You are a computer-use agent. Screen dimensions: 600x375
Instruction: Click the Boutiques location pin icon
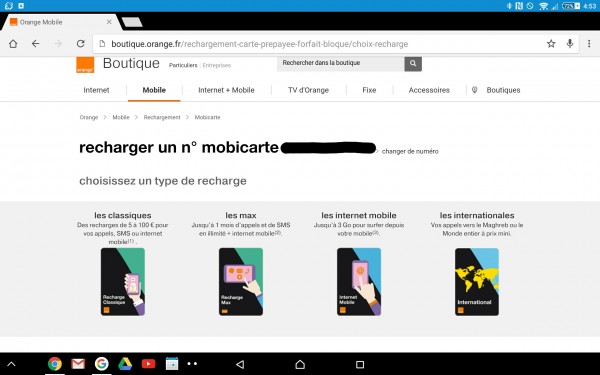click(x=474, y=90)
